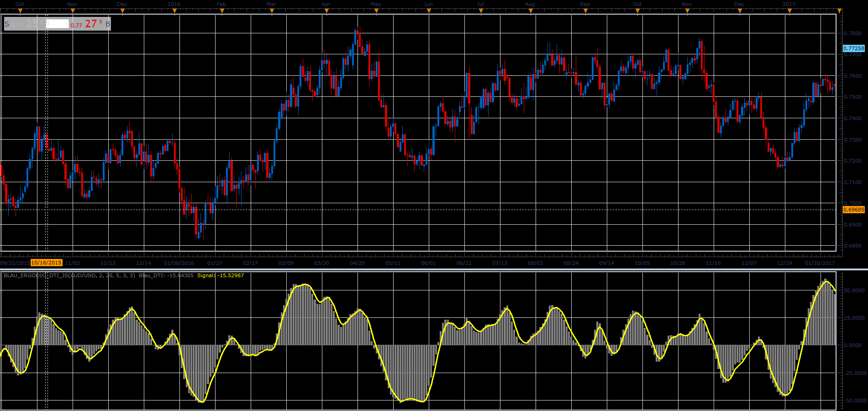The height and width of the screenshot is (411, 868).
Task: Click the orange timeline marker under Apr
Action: (326, 11)
